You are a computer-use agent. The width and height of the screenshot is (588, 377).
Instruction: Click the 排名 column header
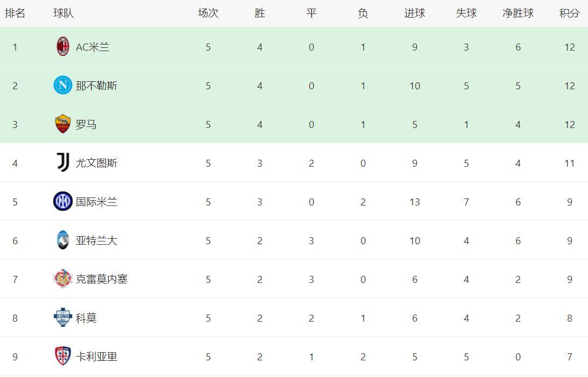[x=15, y=13]
